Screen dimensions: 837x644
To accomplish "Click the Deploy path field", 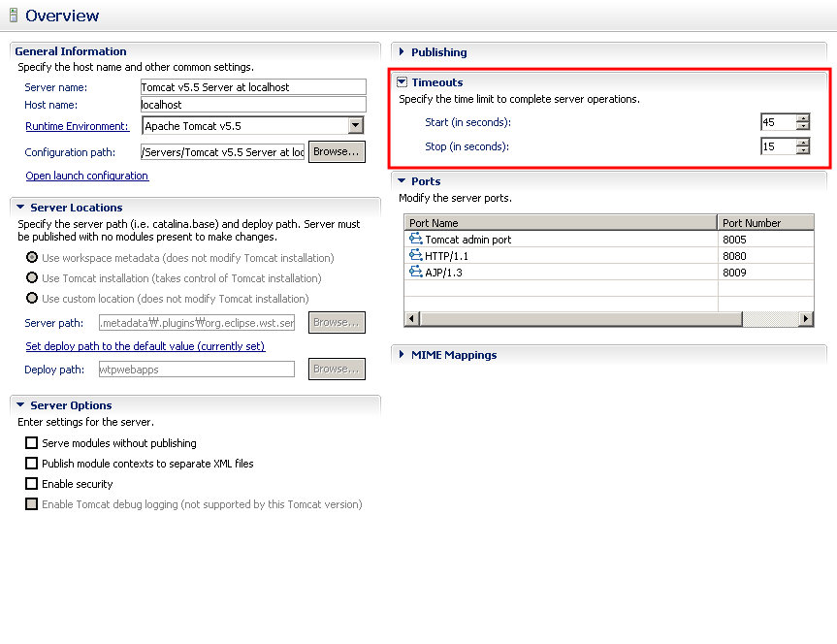I will (197, 369).
